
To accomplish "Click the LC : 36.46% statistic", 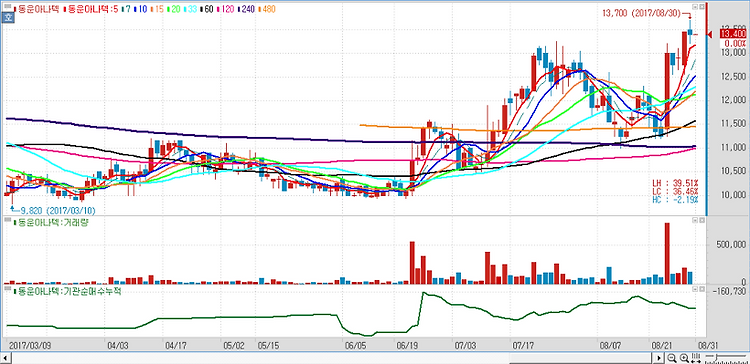I will pos(675,191).
